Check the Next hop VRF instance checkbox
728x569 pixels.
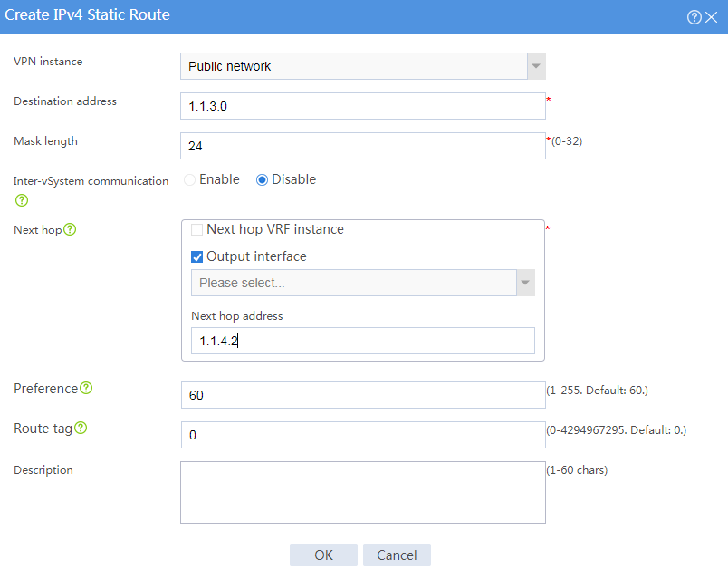[196, 229]
